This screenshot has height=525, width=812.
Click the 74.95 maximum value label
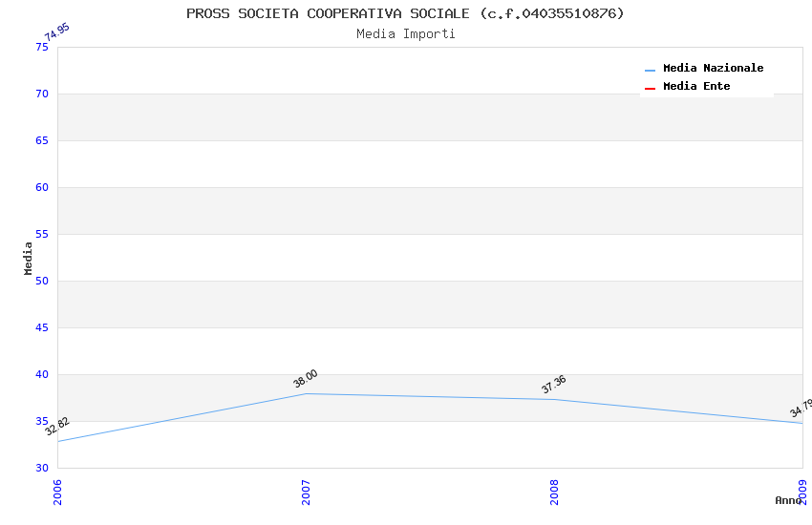57,31
